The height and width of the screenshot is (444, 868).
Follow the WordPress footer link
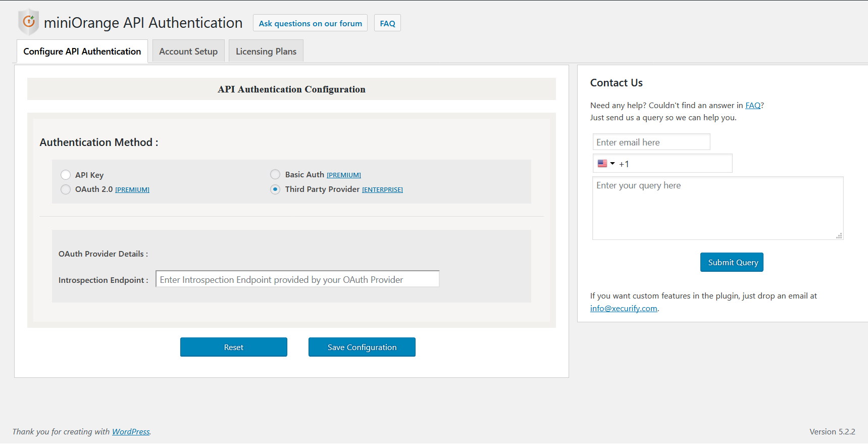tap(131, 431)
